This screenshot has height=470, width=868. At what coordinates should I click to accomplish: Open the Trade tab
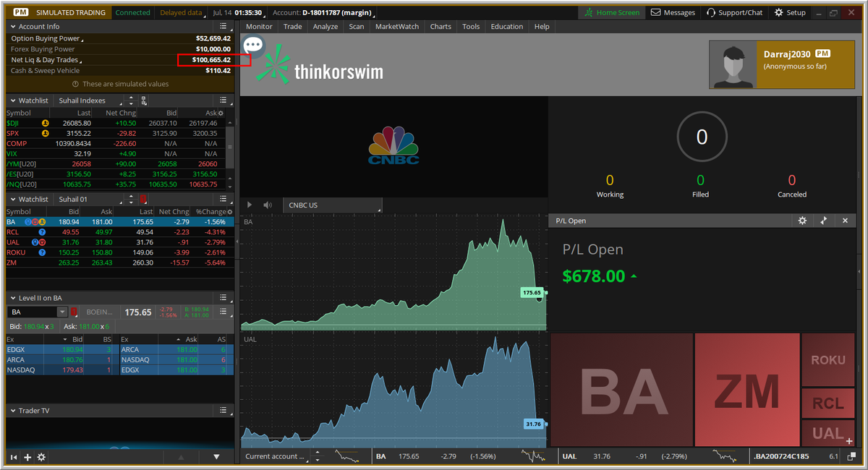(293, 27)
